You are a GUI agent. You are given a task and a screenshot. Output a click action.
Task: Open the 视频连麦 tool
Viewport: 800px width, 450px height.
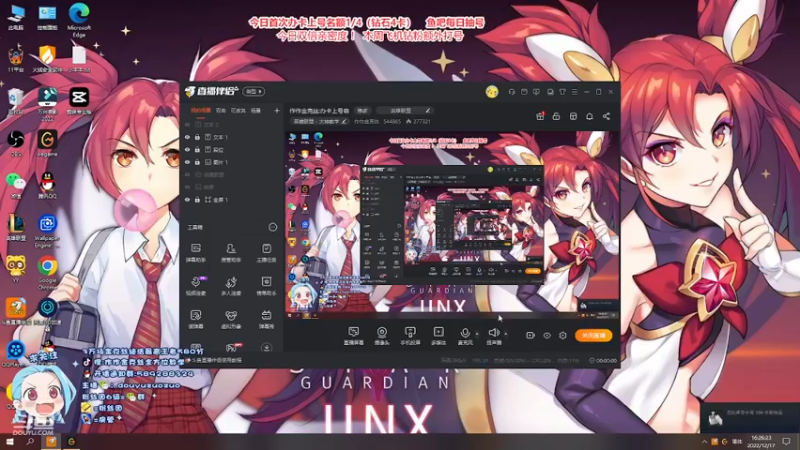pyautogui.click(x=195, y=286)
